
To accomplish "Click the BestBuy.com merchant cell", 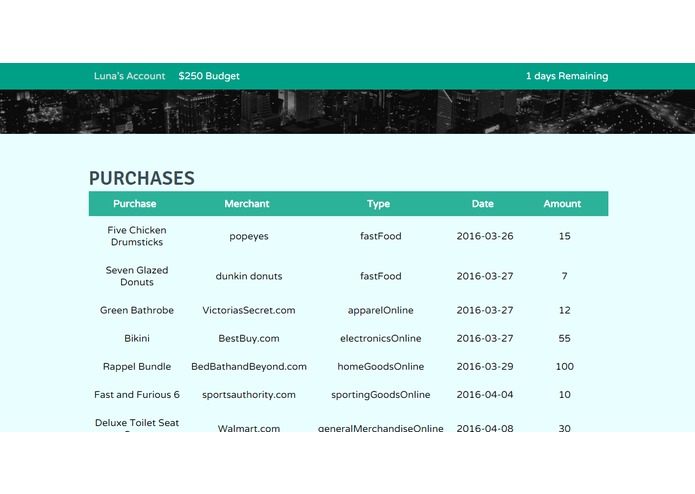I will click(249, 338).
